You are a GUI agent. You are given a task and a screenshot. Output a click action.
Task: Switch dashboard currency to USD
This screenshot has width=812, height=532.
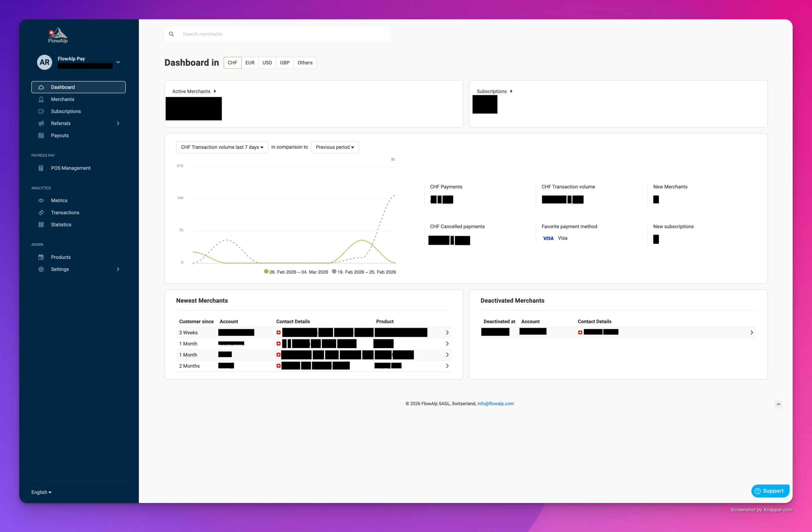(x=267, y=63)
